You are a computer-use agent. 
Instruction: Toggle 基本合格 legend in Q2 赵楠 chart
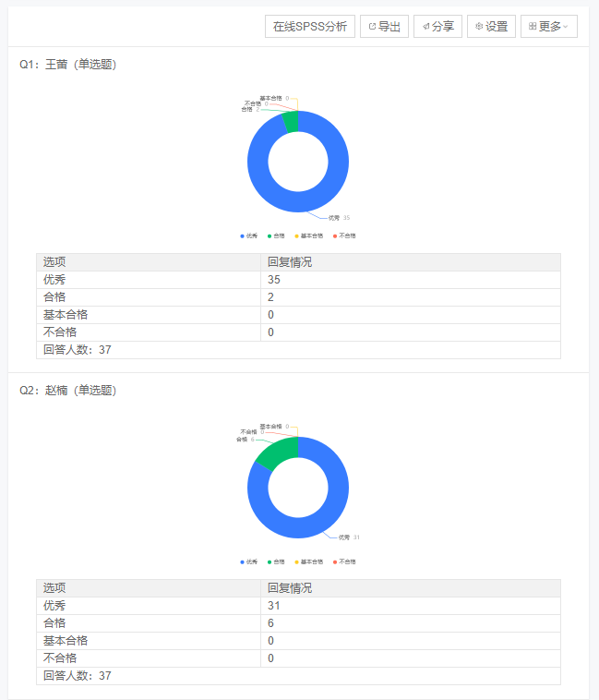309,561
